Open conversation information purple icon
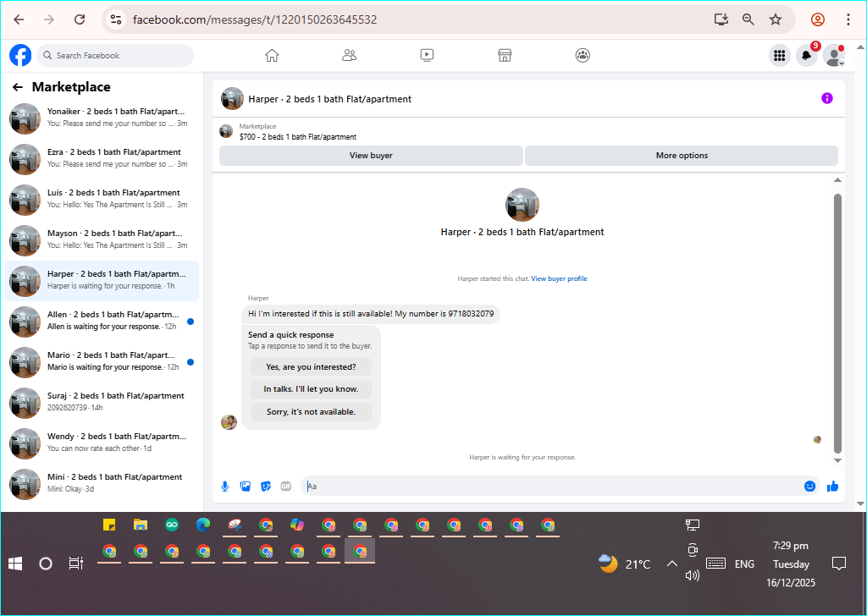The image size is (867, 616). (827, 98)
